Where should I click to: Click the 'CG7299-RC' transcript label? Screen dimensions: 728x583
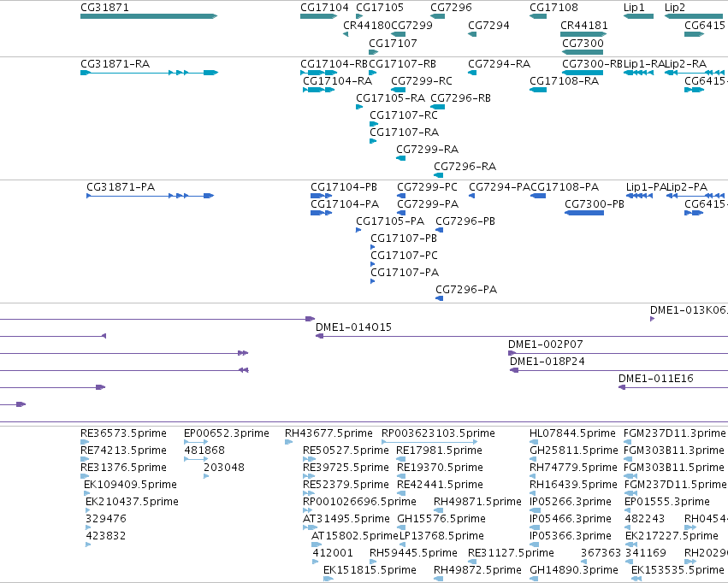[x=422, y=81]
